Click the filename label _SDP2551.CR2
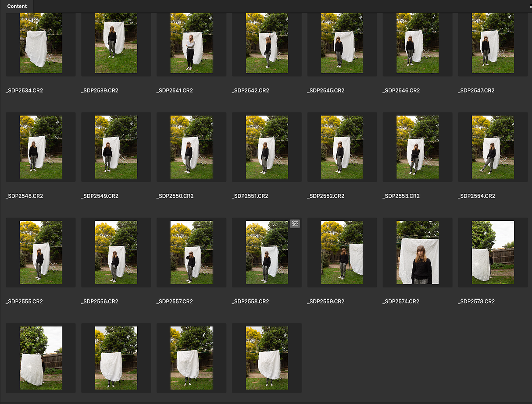 click(250, 196)
